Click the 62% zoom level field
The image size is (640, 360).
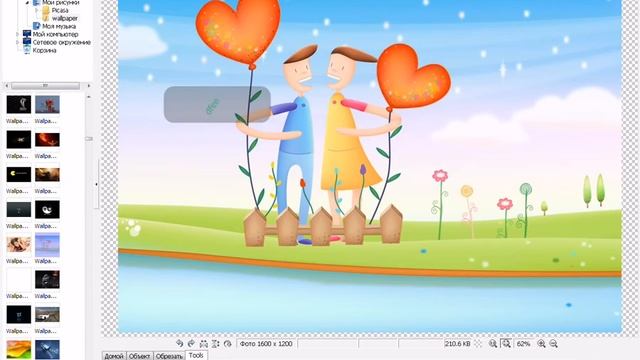click(523, 344)
